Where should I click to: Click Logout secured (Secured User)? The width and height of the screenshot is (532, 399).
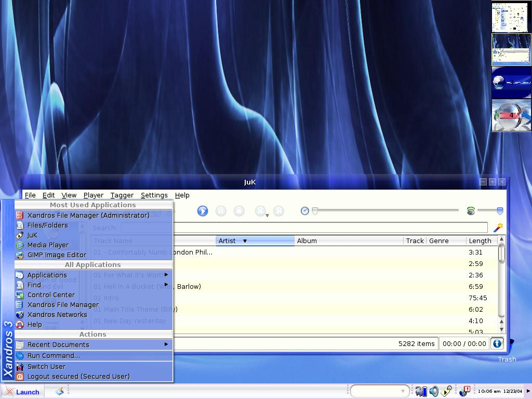coord(94,376)
